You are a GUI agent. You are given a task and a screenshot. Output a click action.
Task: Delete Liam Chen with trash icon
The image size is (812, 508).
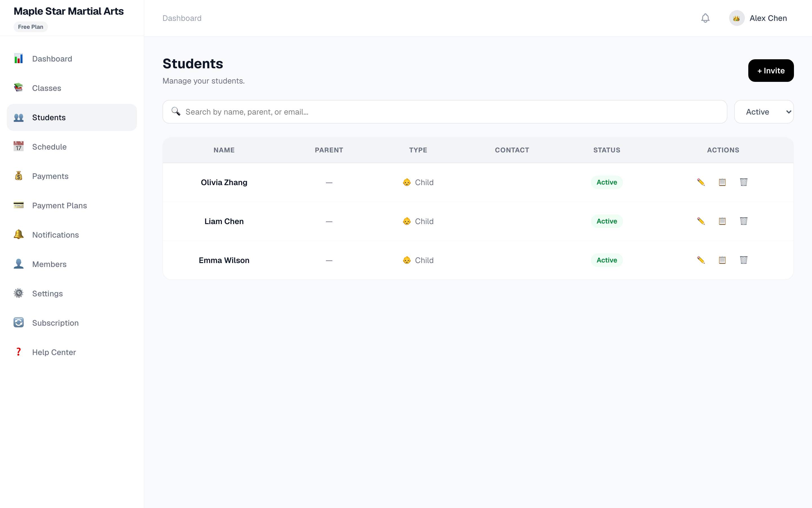743,221
